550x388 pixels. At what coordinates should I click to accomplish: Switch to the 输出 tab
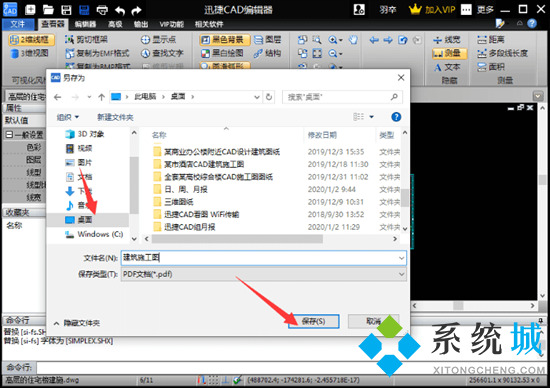[x=141, y=24]
